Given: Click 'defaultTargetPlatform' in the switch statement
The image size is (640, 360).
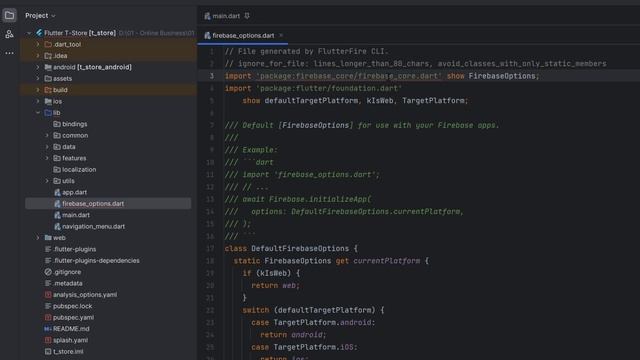Looking at the screenshot, I should [324, 310].
